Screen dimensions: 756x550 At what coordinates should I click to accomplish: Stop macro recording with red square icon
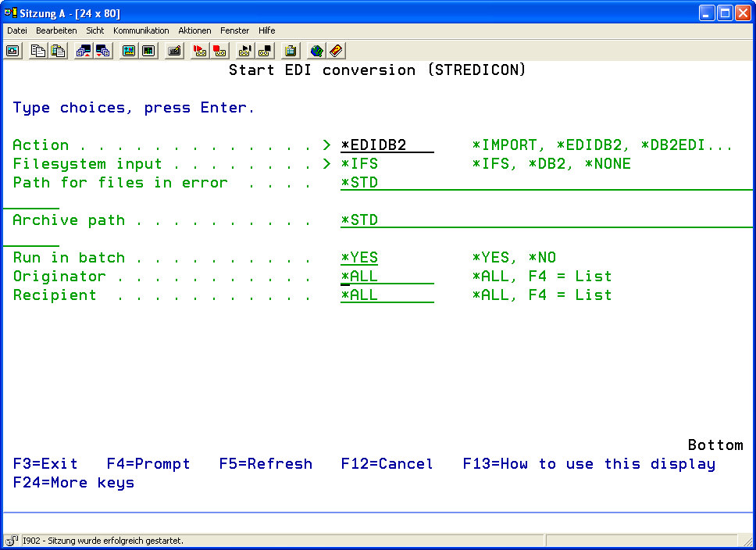click(x=219, y=51)
